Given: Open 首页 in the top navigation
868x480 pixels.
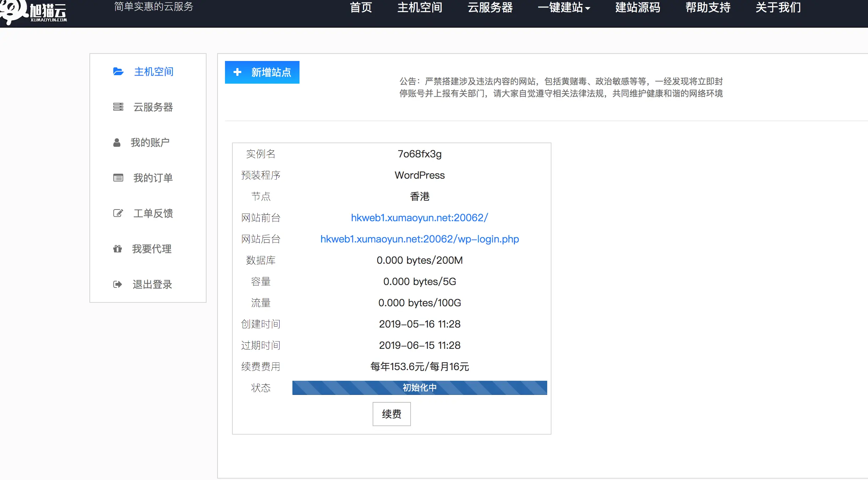Looking at the screenshot, I should click(x=361, y=7).
